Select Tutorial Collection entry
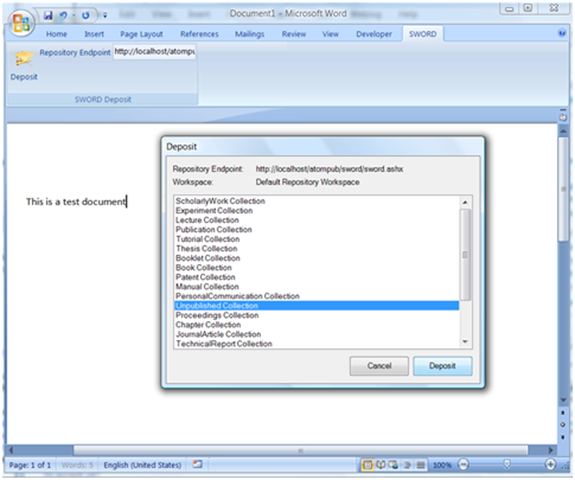The image size is (575, 480). point(317,239)
